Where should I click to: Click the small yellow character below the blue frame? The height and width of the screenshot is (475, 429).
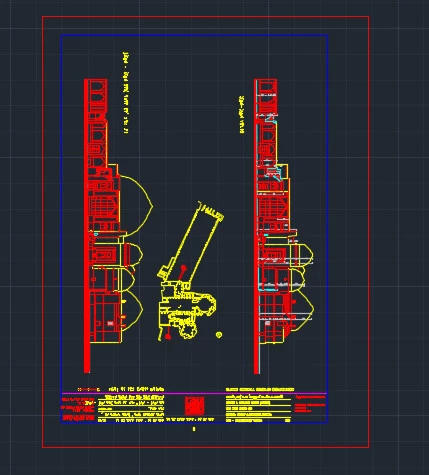194,429
